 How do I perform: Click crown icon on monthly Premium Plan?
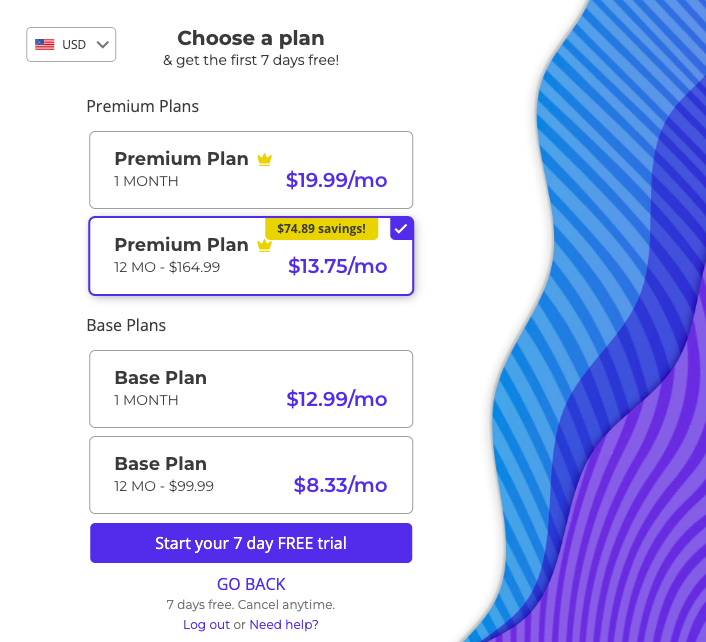[264, 159]
